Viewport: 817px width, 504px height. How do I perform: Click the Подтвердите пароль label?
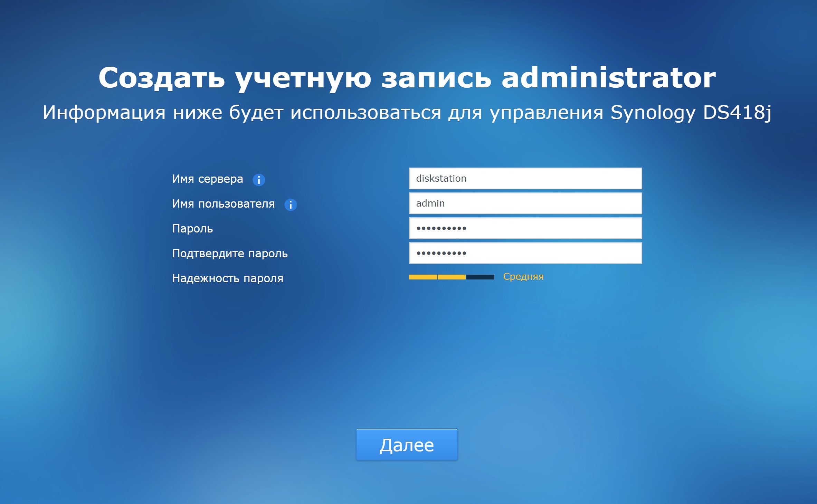[230, 254]
